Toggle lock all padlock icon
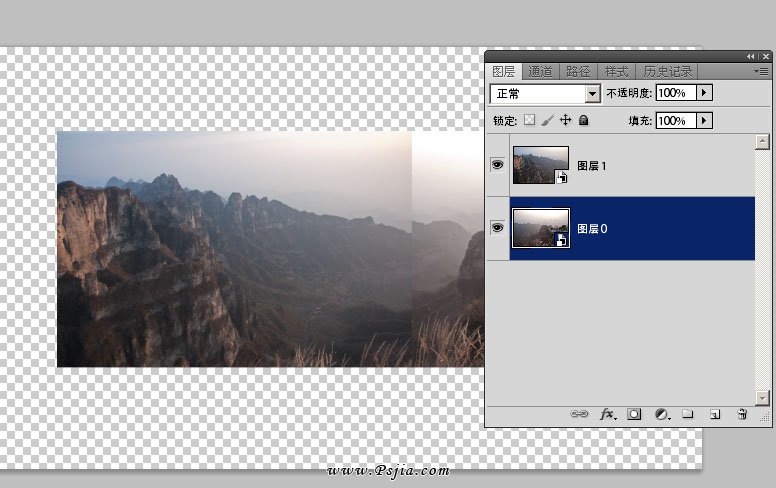Image resolution: width=776 pixels, height=488 pixels. pos(583,120)
